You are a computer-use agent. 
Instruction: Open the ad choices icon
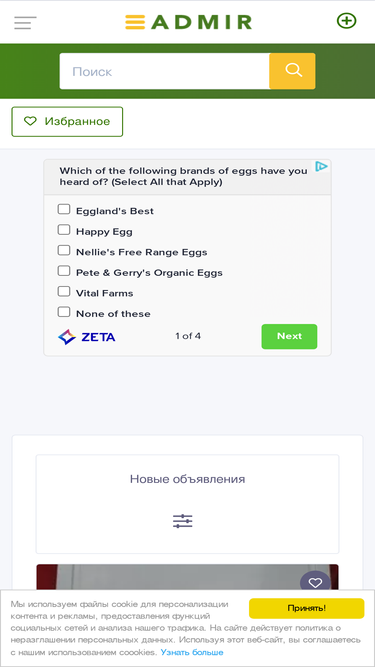321,167
